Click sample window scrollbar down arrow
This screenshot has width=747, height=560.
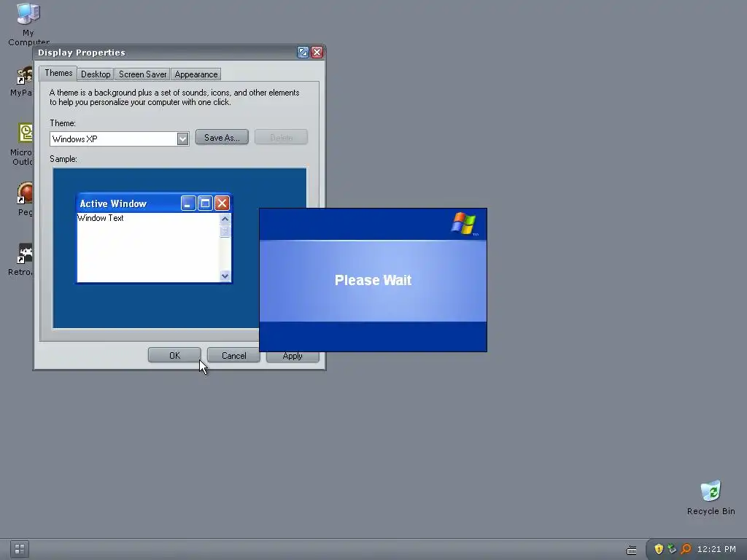click(225, 276)
